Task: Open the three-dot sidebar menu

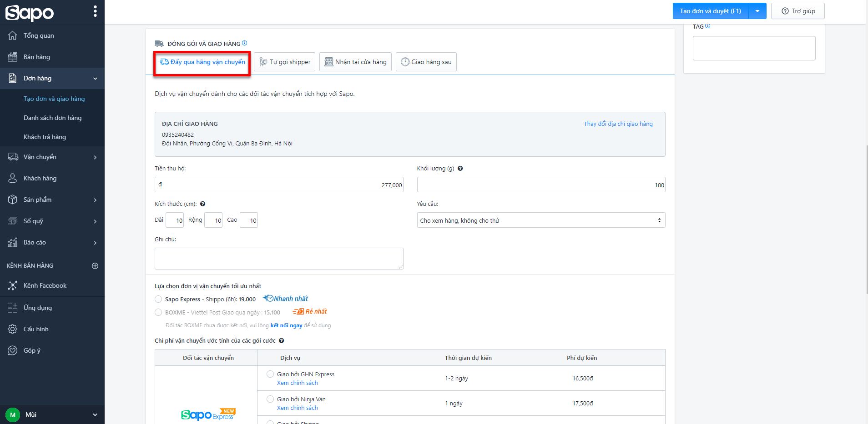Action: point(95,11)
